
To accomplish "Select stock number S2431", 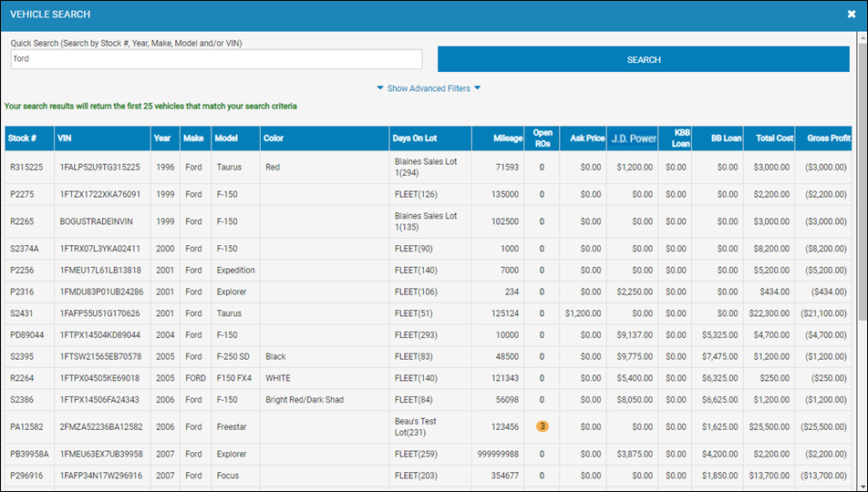I will point(22,313).
